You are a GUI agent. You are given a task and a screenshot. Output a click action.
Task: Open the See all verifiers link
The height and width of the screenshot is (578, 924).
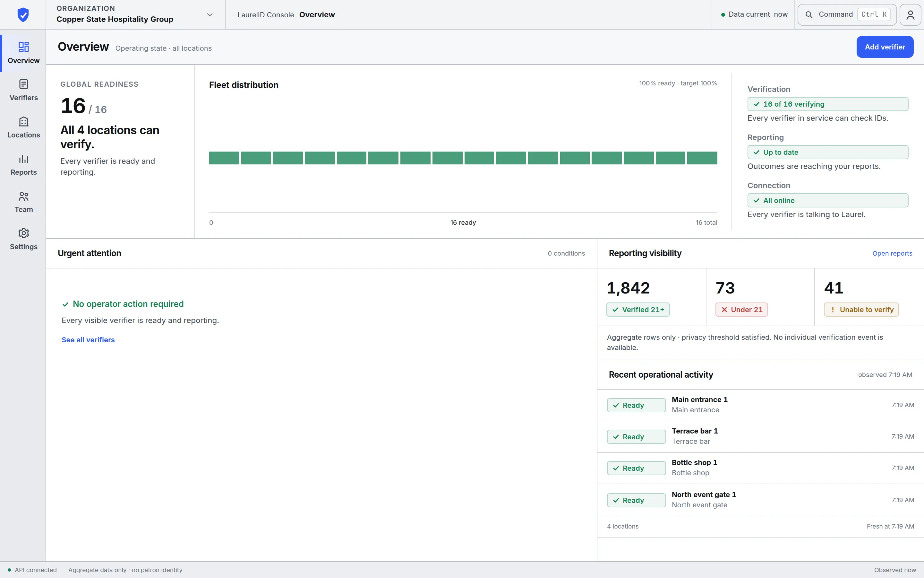88,340
